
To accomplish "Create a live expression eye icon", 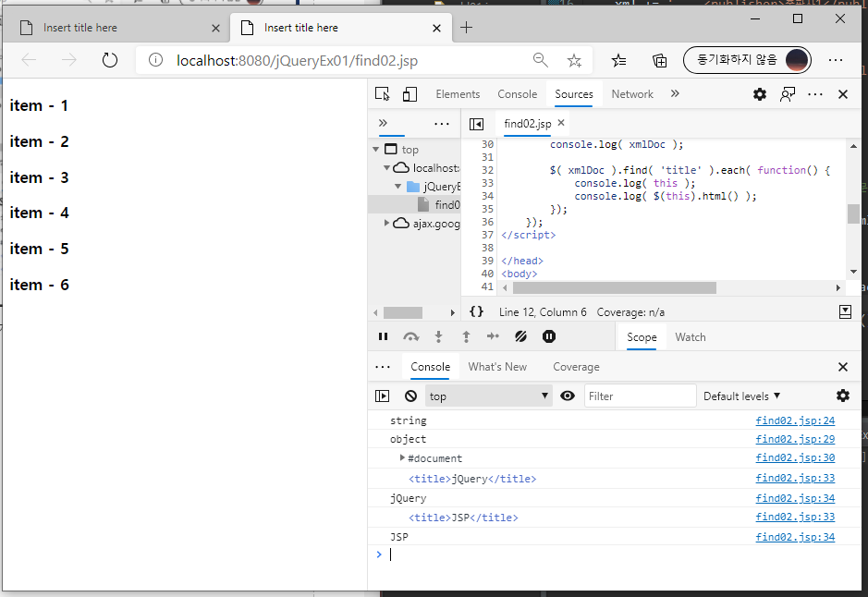I will pos(568,396).
